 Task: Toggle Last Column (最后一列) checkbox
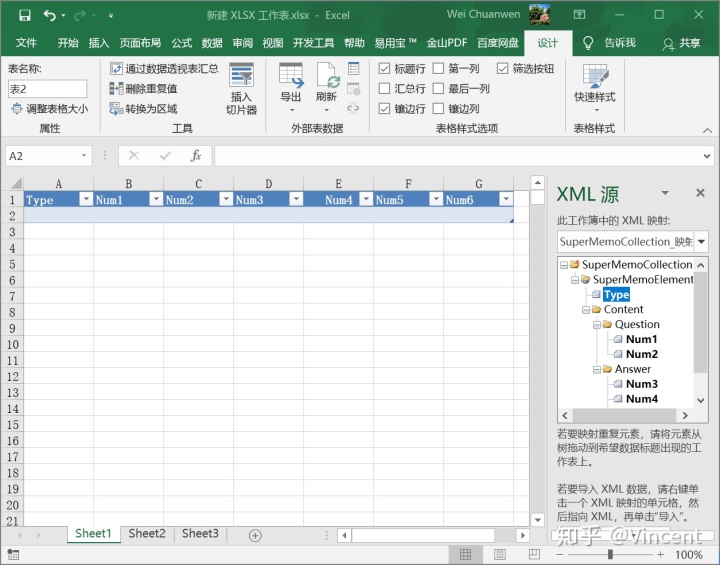tap(439, 89)
